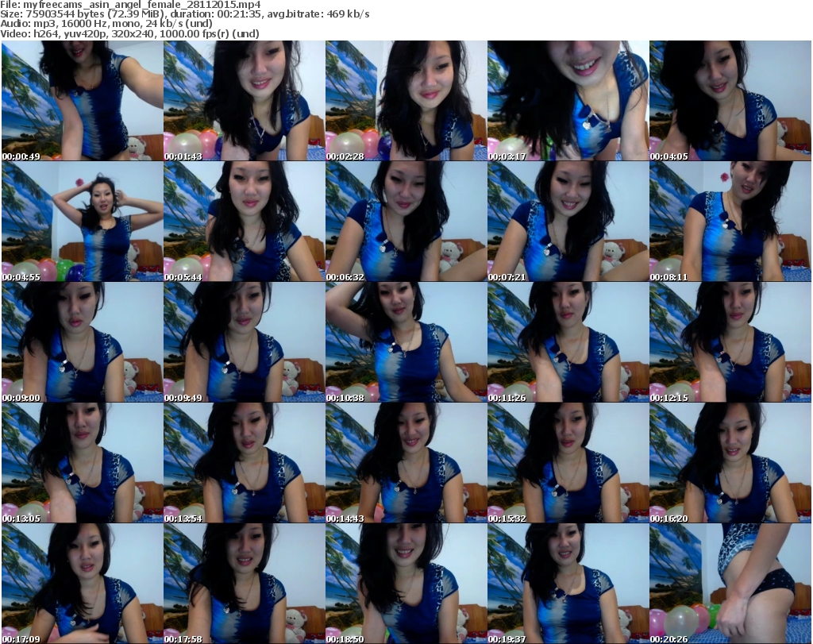Open the frame at 00:07:21

[568, 222]
